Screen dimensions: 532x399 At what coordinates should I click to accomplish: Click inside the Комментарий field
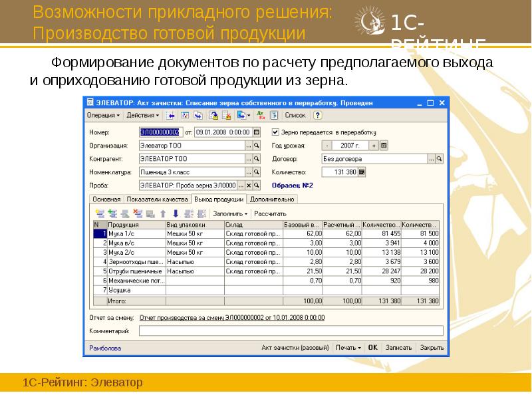[x=266, y=329]
